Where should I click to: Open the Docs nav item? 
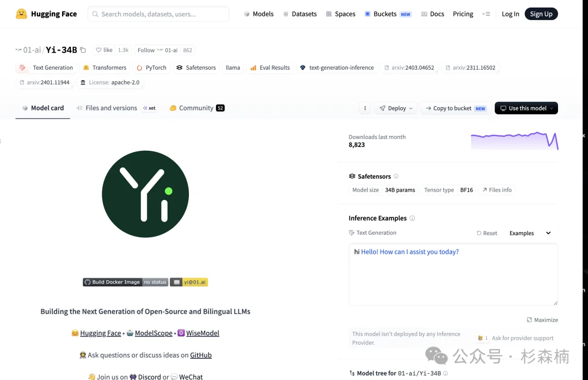[432, 14]
